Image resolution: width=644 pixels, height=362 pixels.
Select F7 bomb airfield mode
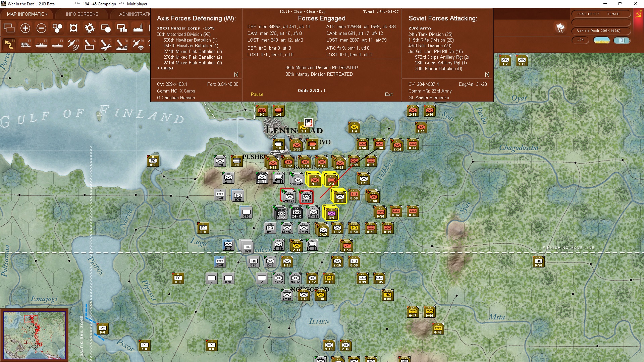106,44
